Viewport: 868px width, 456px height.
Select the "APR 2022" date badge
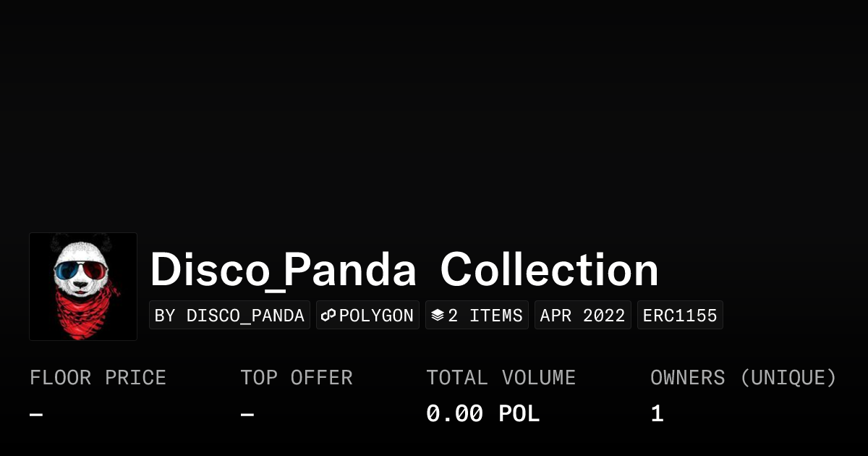point(582,316)
